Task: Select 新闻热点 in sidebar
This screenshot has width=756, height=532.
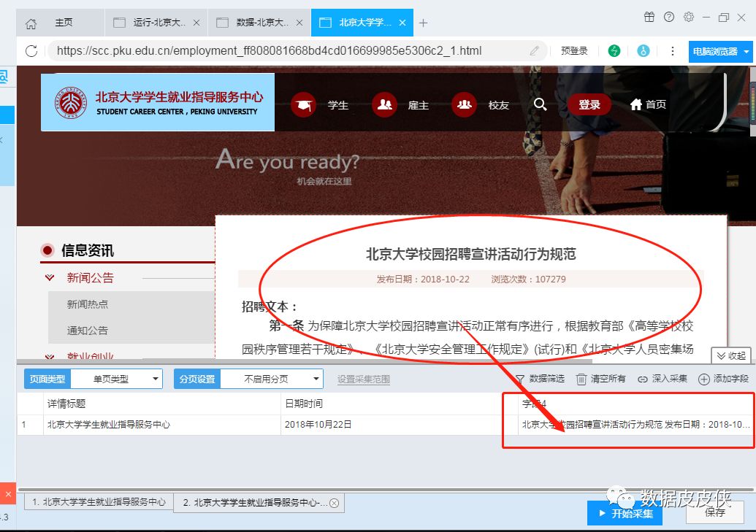Action: (87, 304)
